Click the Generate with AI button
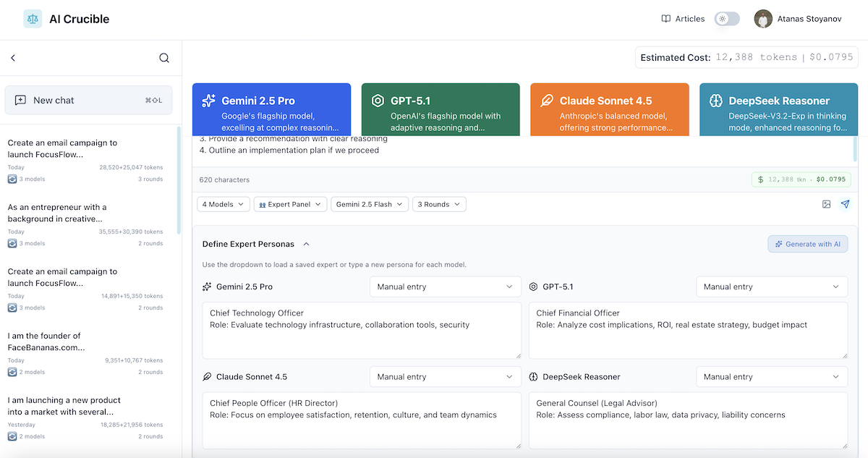Viewport: 868px width, 458px height. coord(807,244)
